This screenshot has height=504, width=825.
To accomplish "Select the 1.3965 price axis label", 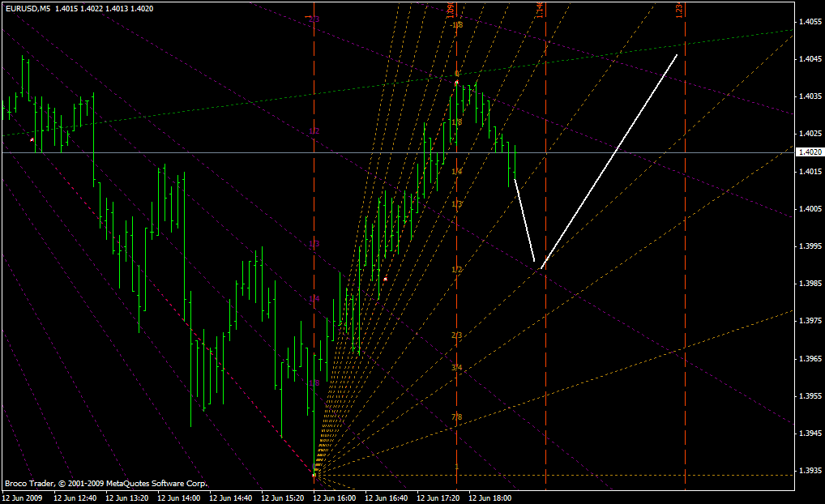I will [810, 359].
